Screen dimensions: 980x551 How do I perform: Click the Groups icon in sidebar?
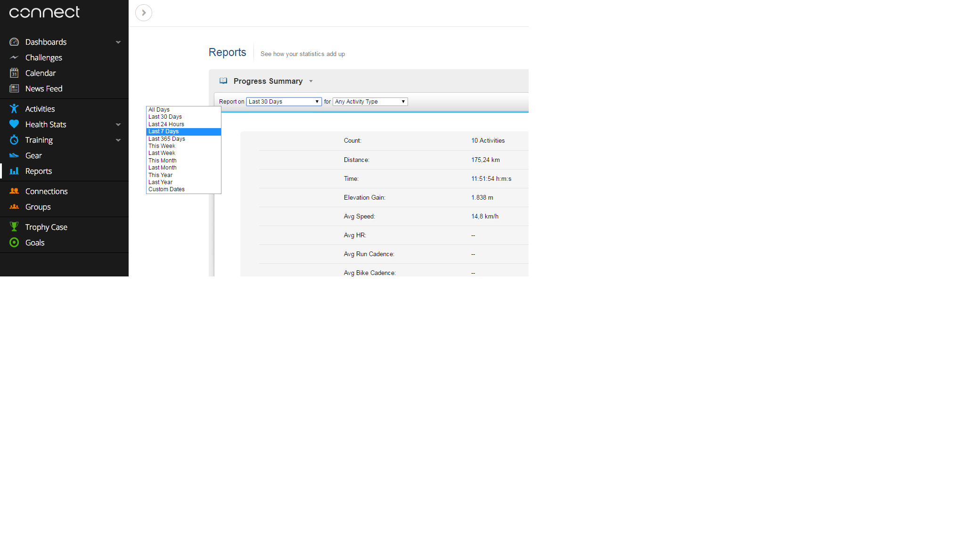(14, 207)
